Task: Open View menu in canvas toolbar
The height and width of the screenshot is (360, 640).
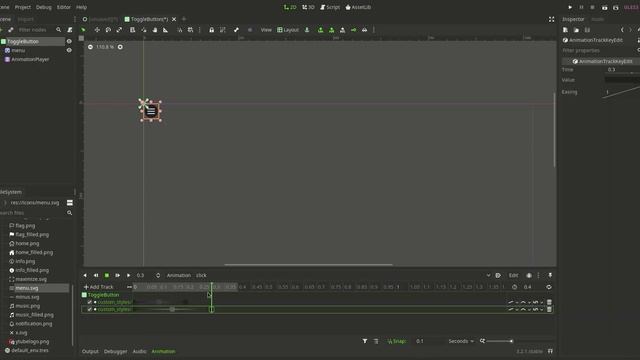Action: tap(266, 30)
